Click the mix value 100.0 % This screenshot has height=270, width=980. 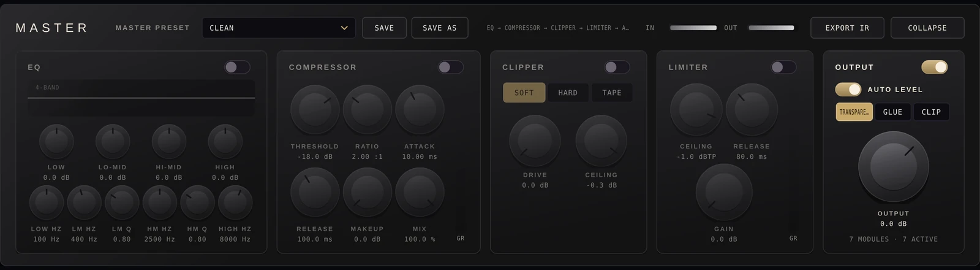(420, 239)
